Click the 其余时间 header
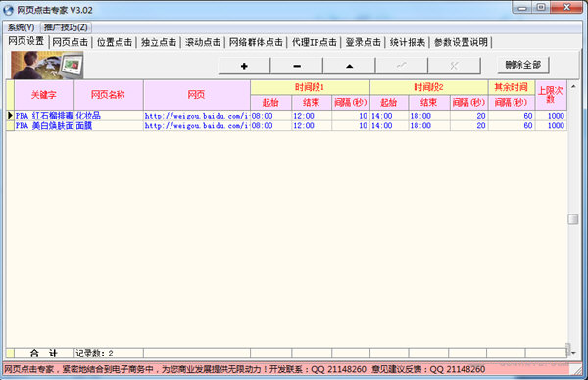588x380 pixels. (x=512, y=87)
